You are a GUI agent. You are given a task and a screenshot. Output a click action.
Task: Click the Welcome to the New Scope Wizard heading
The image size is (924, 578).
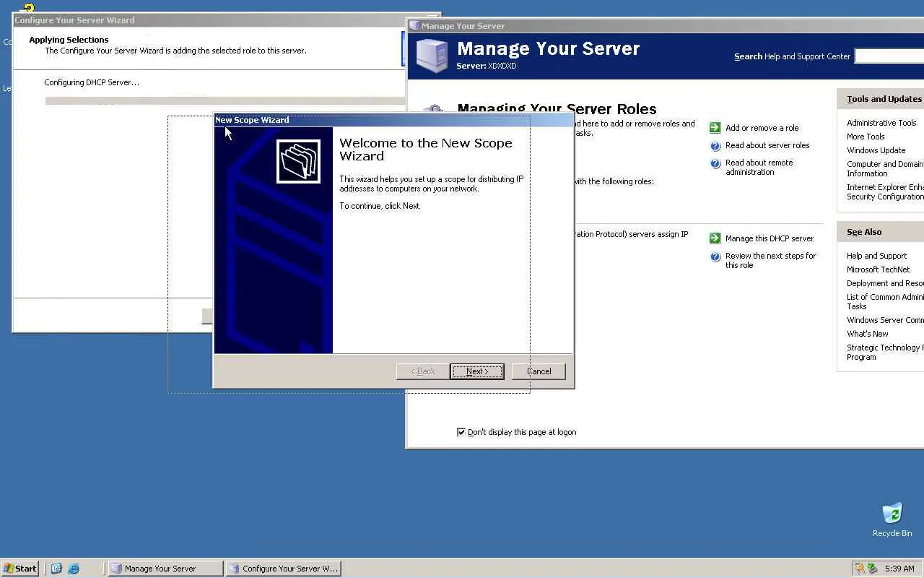[426, 150]
